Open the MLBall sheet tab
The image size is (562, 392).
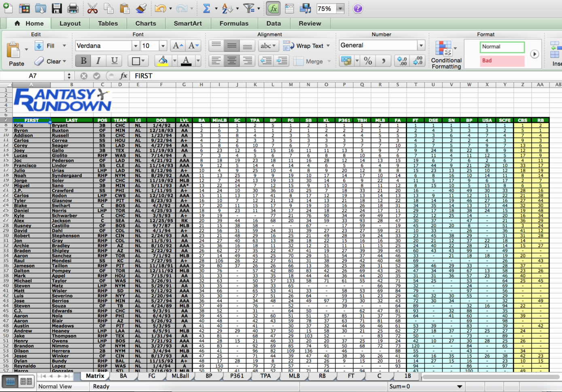[x=180, y=376]
